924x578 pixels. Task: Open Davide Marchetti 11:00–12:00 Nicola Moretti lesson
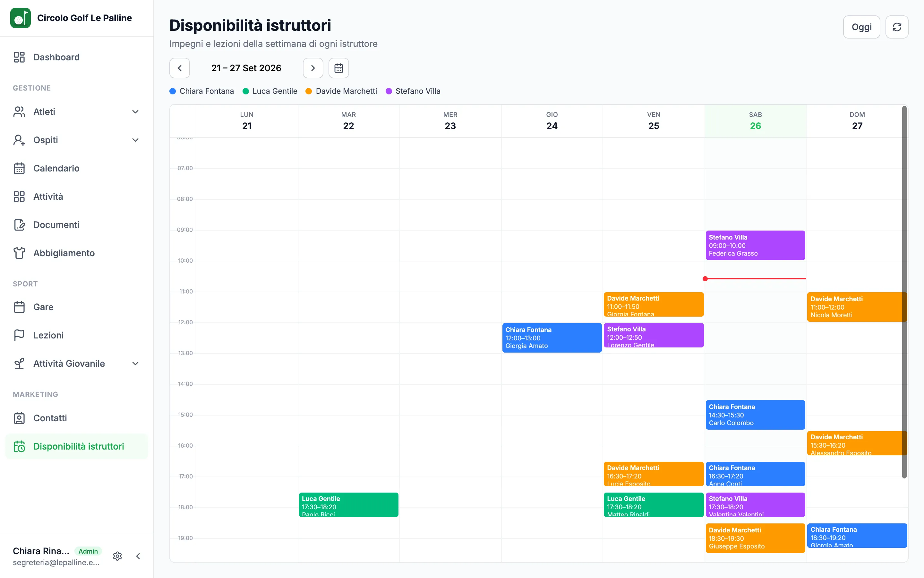[857, 307]
